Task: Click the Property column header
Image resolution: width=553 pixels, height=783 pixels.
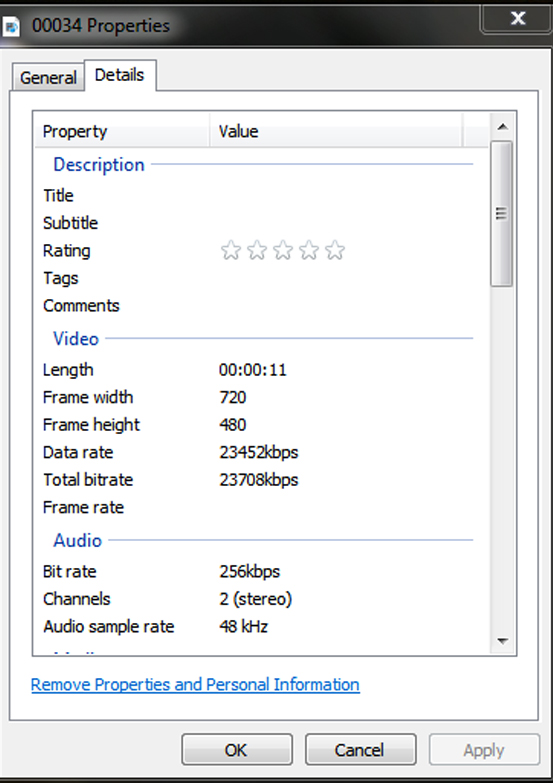Action: tap(122, 131)
